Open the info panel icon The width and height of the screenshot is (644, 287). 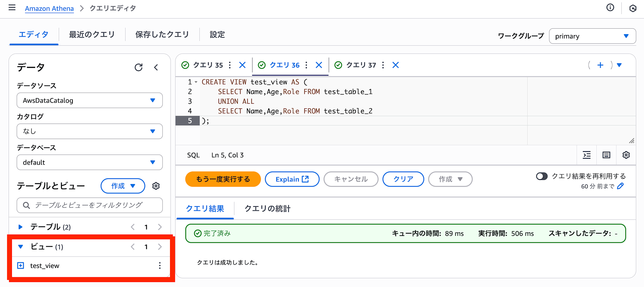[x=610, y=7]
